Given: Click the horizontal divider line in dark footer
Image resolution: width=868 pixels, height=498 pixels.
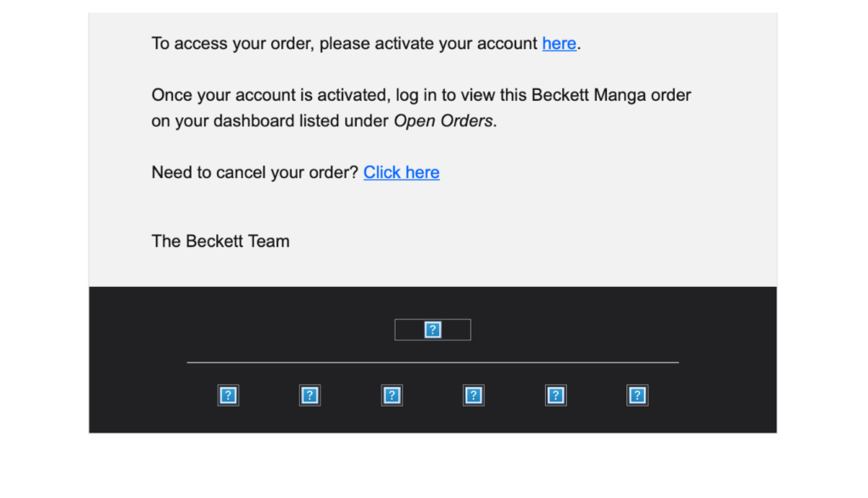Looking at the screenshot, I should coord(432,362).
